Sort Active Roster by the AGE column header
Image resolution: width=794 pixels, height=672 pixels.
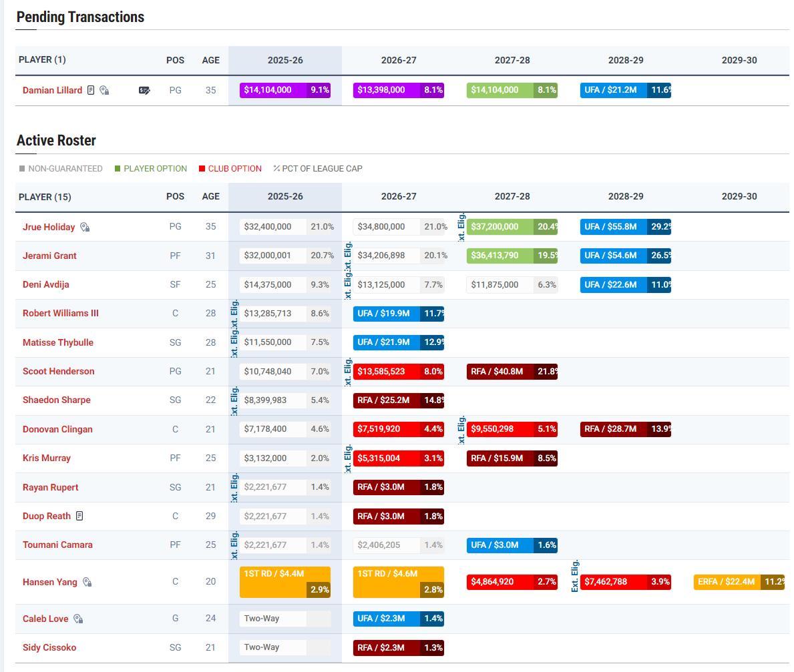point(210,197)
